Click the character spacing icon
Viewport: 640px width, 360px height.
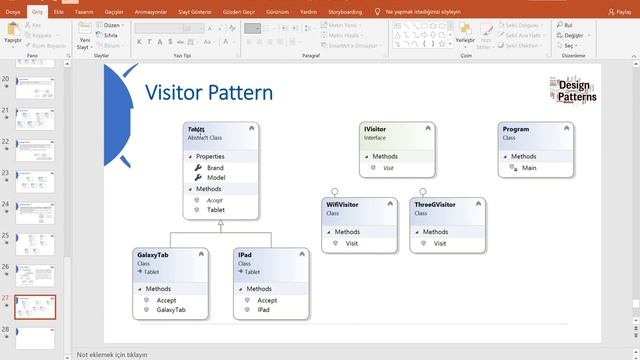tap(191, 42)
